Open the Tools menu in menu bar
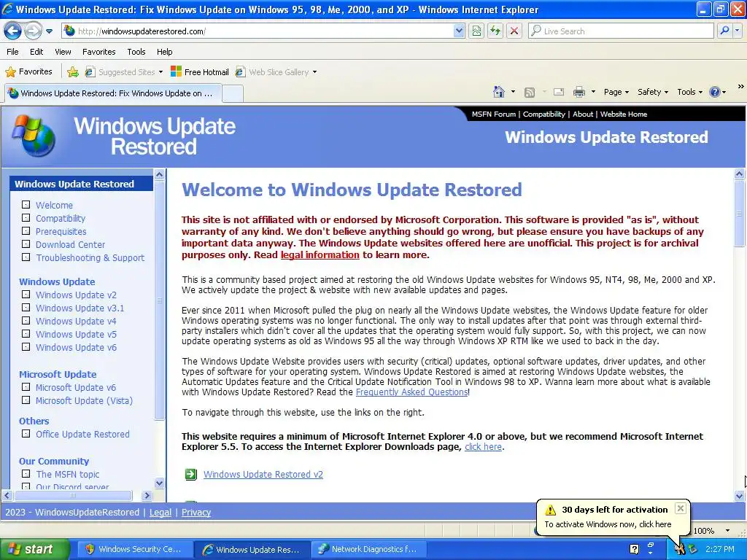The height and width of the screenshot is (560, 747). (136, 52)
